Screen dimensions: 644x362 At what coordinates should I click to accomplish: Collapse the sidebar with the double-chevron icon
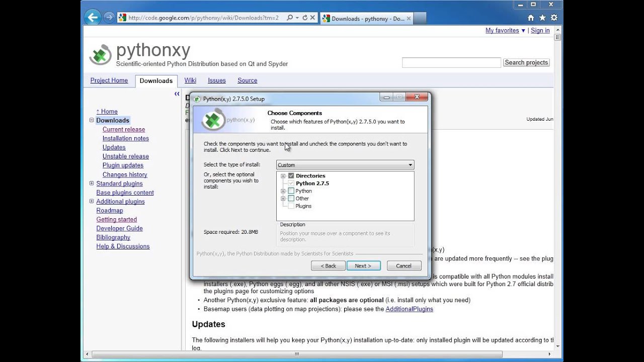177,94
